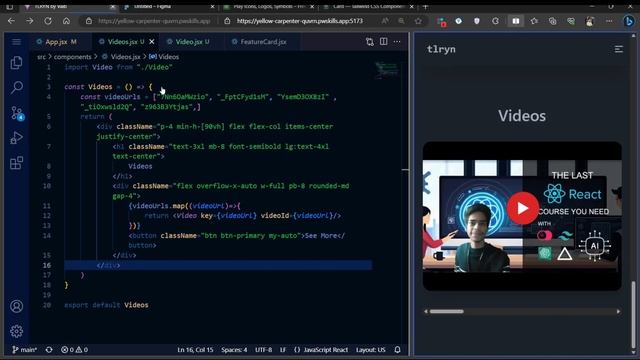Viewport: 640px width, 360px height.
Task: Click the Videos symbol in breadcrumb
Action: (164, 57)
